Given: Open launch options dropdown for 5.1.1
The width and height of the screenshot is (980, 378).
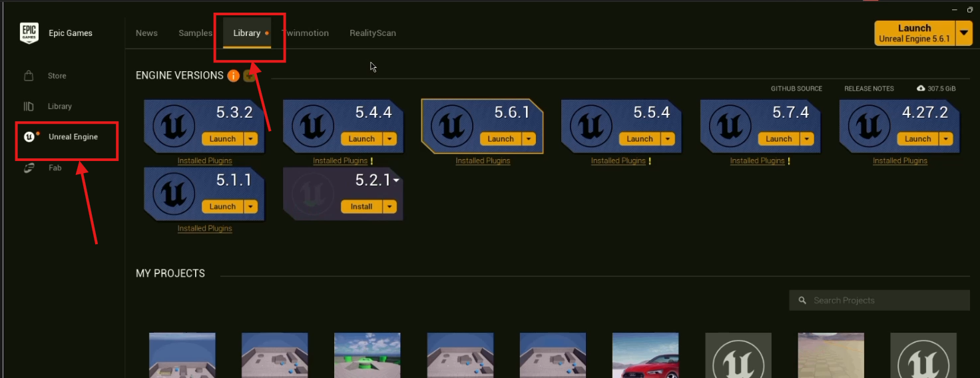Looking at the screenshot, I should pyautogui.click(x=251, y=207).
